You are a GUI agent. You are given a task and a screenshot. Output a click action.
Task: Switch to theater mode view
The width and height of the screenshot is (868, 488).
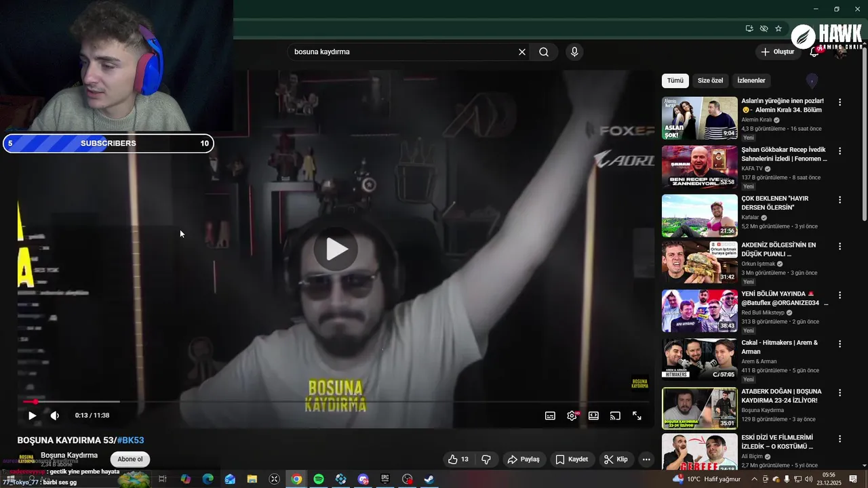593,415
